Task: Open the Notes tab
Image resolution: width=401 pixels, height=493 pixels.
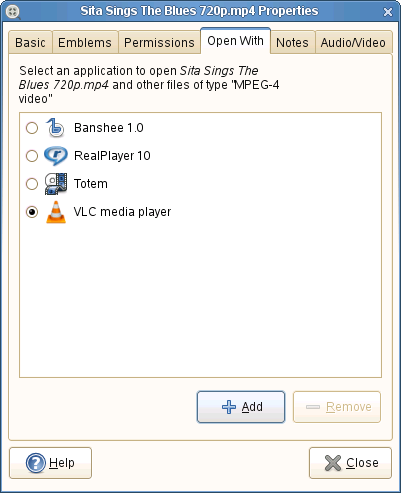Action: click(x=292, y=42)
